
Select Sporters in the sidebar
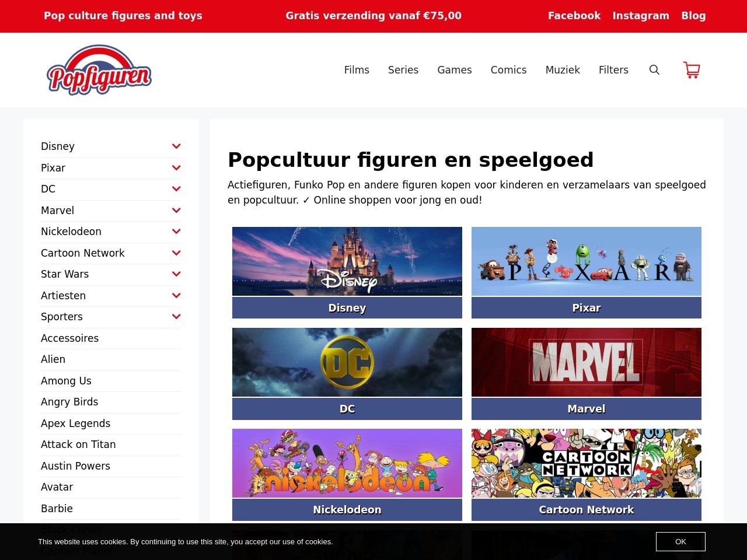click(62, 317)
